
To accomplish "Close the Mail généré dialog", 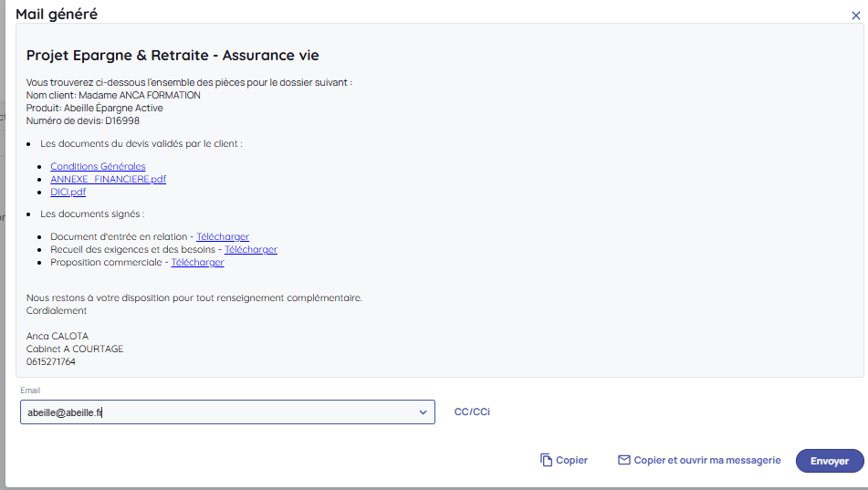I will point(855,16).
